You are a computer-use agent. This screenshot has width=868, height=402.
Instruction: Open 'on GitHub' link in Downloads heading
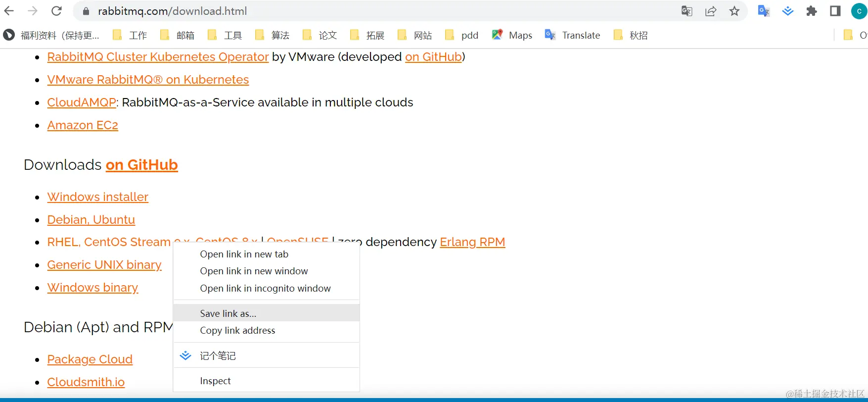[x=142, y=165]
